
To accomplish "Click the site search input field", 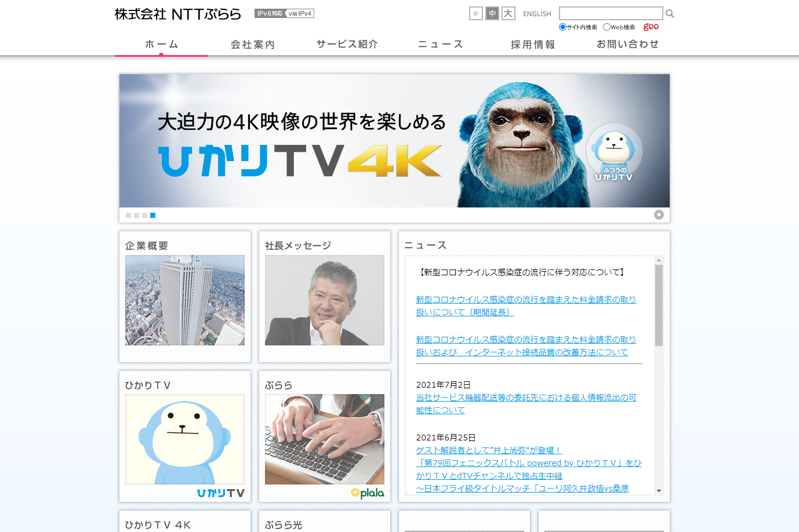I will pyautogui.click(x=611, y=13).
